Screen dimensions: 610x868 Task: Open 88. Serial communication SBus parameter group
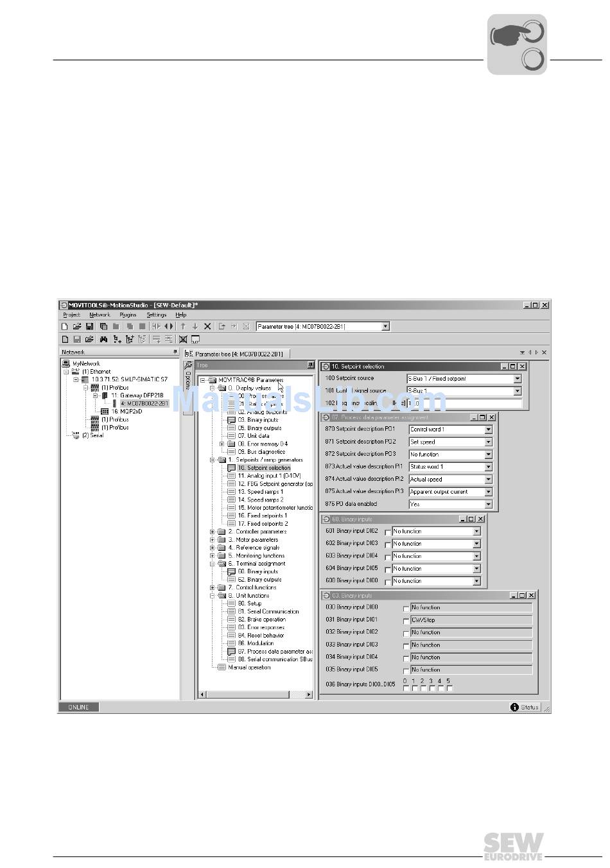pos(275,659)
